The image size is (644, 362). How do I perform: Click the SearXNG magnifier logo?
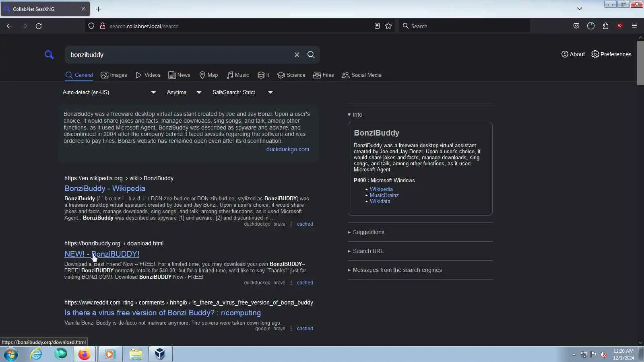pos(49,55)
